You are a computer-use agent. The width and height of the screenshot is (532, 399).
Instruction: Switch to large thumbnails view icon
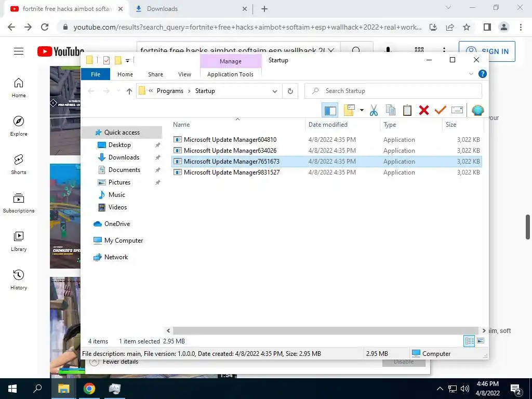(481, 341)
